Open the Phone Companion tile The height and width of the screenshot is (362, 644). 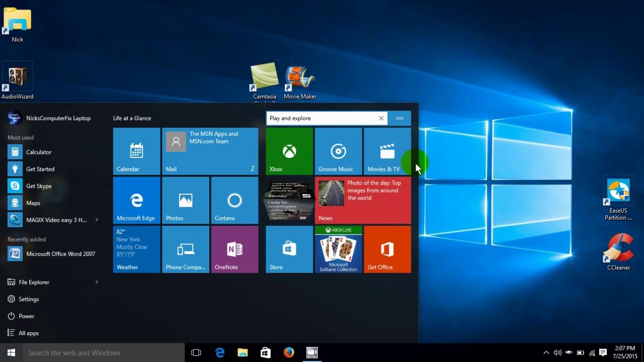click(186, 249)
